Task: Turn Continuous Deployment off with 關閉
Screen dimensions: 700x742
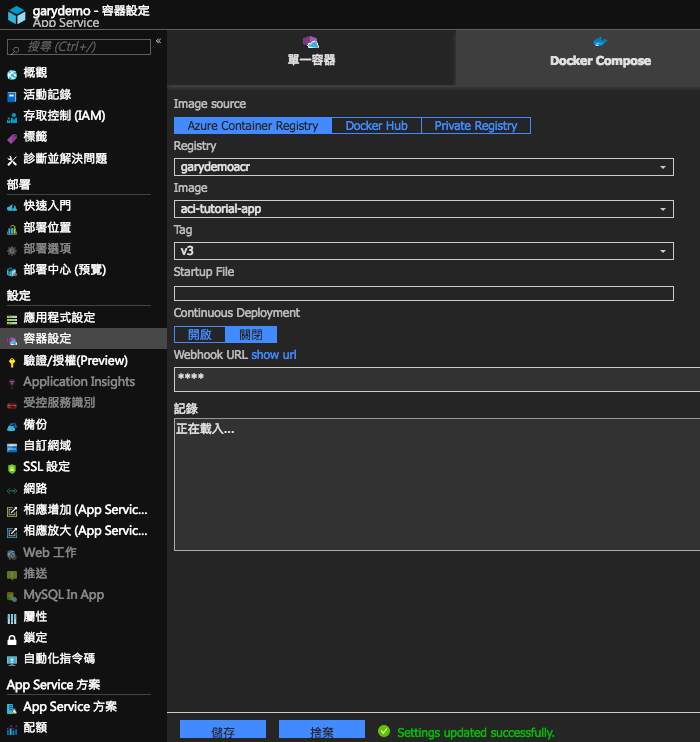Action: click(x=251, y=335)
